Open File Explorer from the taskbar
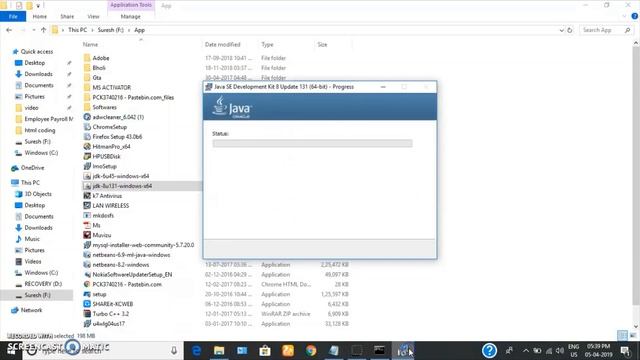The height and width of the screenshot is (360, 640). [x=219, y=351]
